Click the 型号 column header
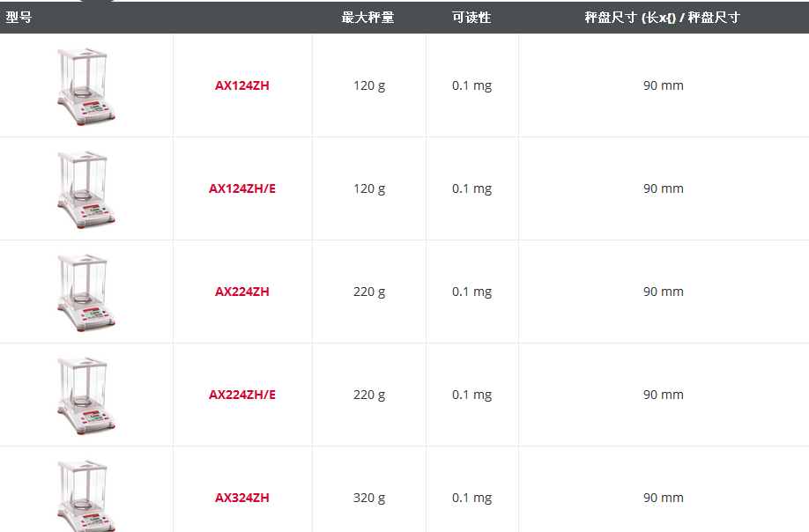This screenshot has height=532, width=809. [x=19, y=18]
